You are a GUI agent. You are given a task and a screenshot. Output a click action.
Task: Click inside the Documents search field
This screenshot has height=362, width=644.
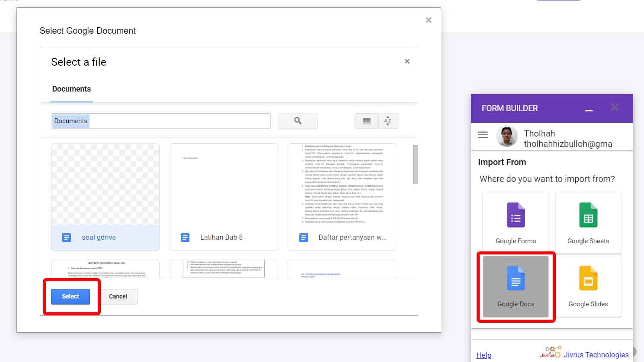(x=160, y=121)
